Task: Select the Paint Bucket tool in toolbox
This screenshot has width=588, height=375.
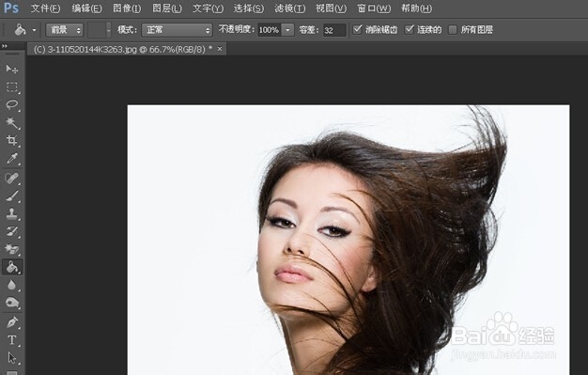Action: [x=12, y=267]
